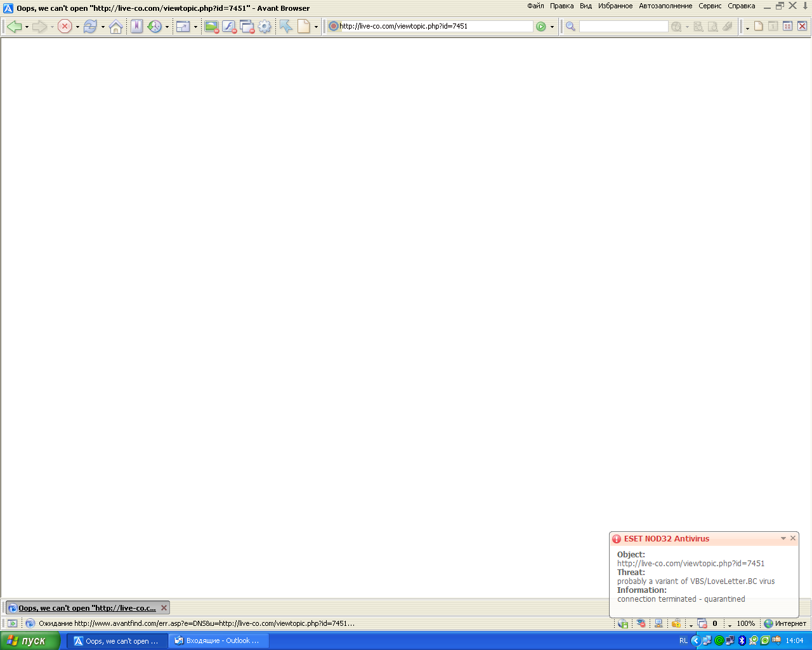Screen dimensions: 812x650
Task: Open the Bookmarks panel icon
Action: tap(136, 27)
